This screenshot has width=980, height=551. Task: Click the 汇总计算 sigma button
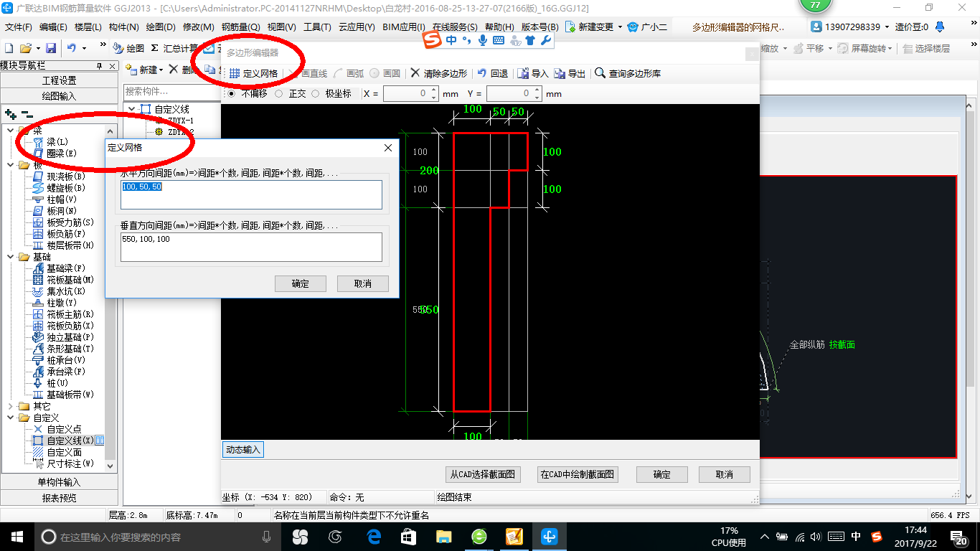point(174,48)
